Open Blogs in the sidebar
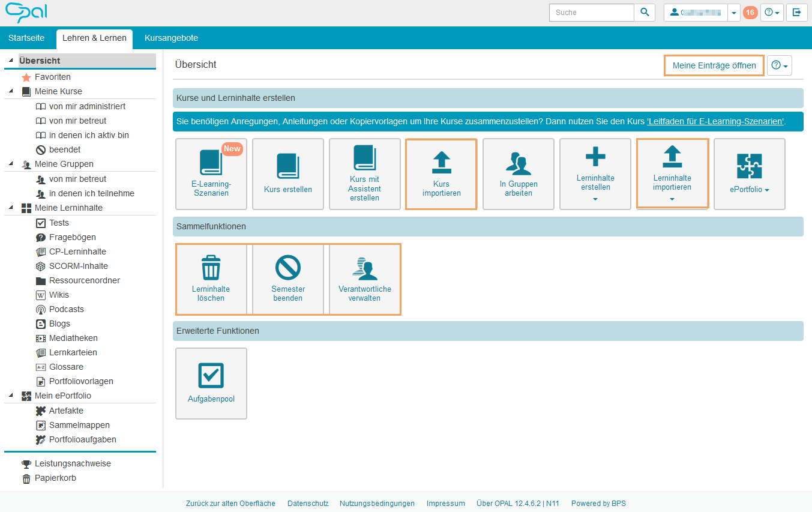The image size is (812, 512). click(x=53, y=324)
